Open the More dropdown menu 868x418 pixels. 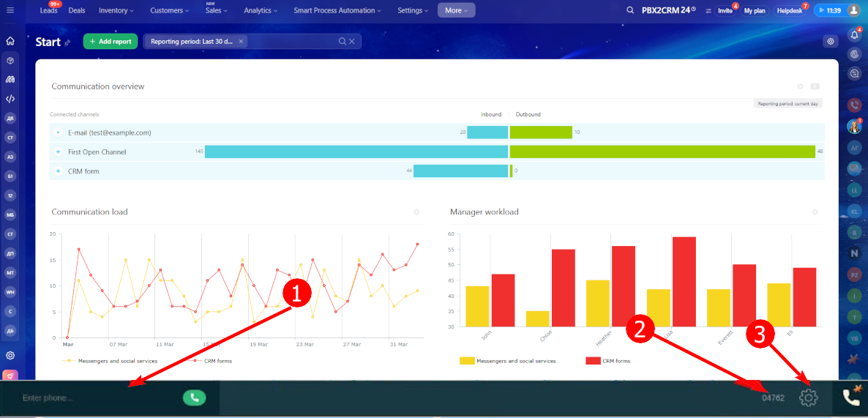click(x=456, y=10)
